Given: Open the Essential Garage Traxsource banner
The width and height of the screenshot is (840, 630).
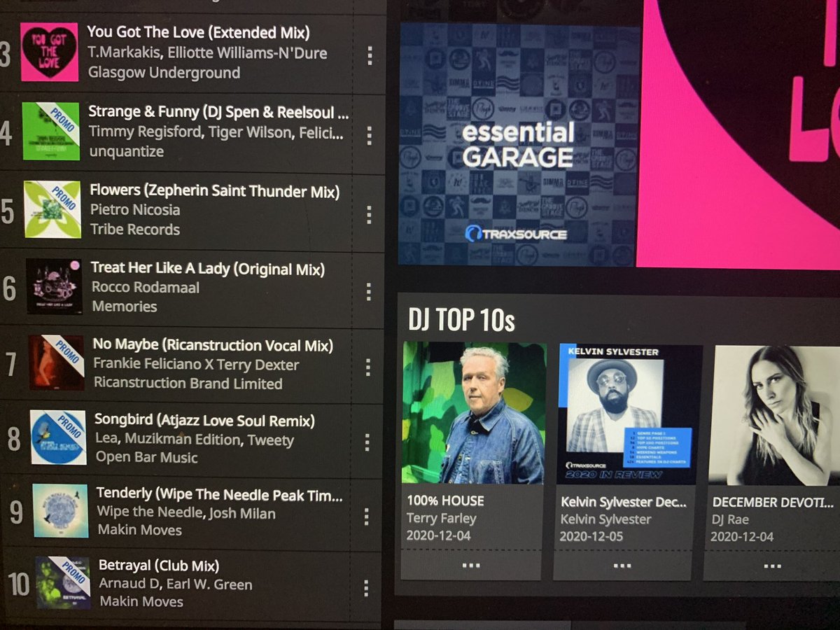Looking at the screenshot, I should click(519, 145).
